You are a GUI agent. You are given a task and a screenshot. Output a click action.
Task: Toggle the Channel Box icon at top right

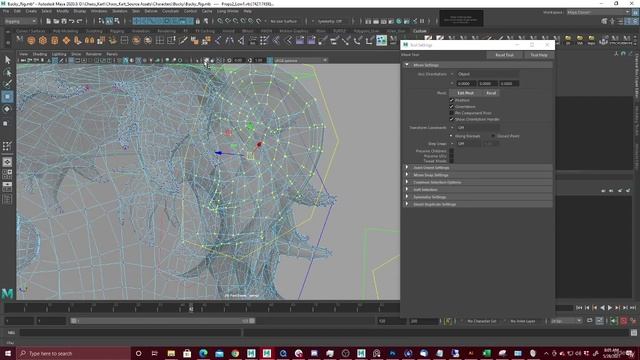(x=635, y=21)
